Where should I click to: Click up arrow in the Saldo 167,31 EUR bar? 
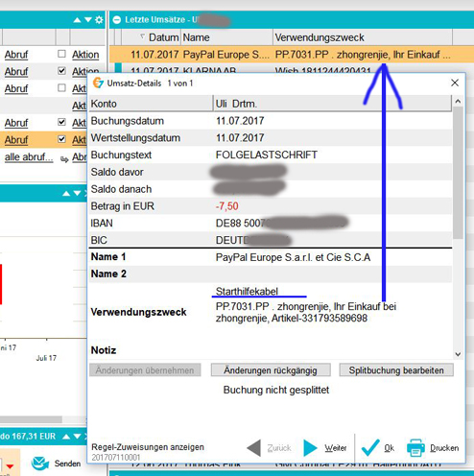pos(66,437)
